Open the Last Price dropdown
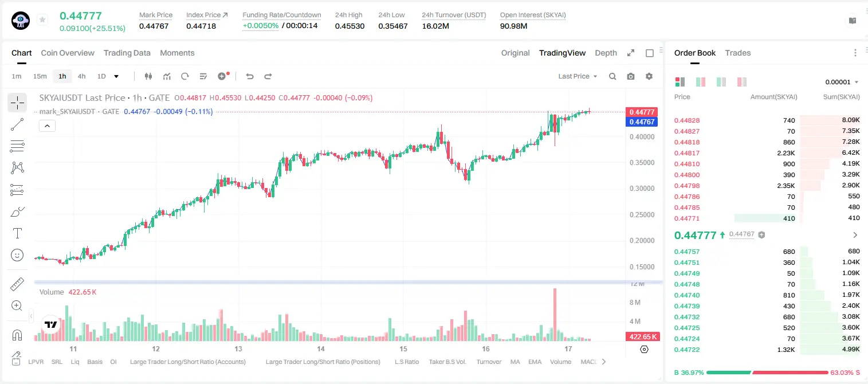 tap(578, 76)
